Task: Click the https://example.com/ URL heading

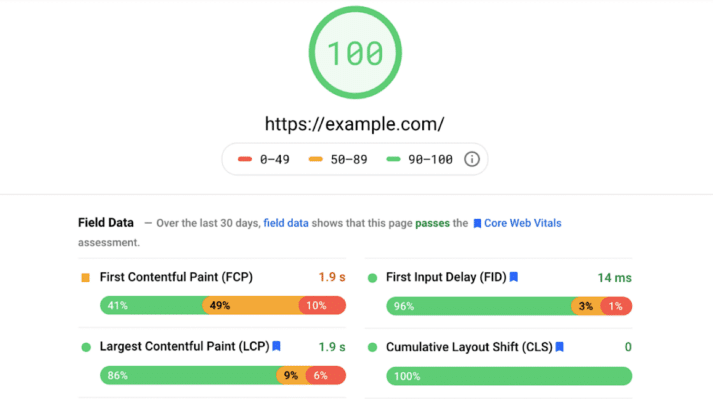Action: [355, 124]
